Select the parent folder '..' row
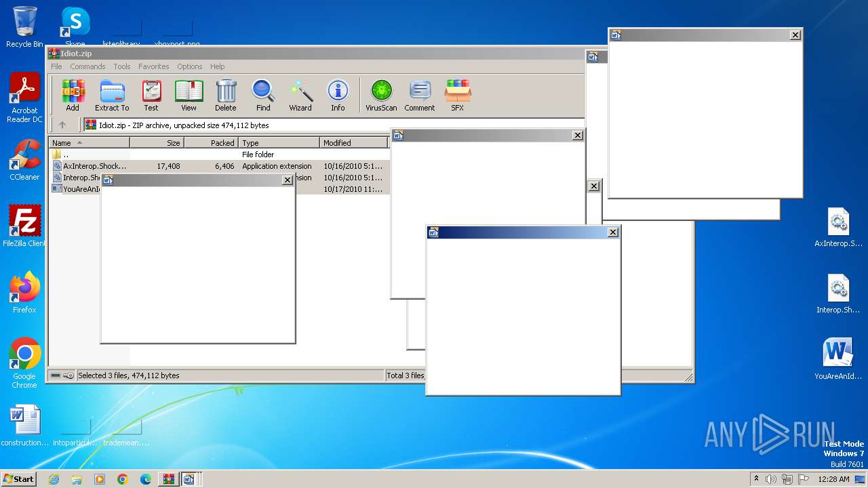This screenshot has width=868, height=488. click(219, 155)
